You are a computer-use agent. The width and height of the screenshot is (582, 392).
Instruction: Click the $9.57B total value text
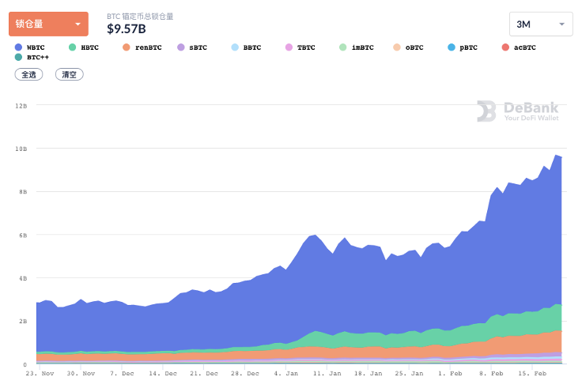(127, 29)
